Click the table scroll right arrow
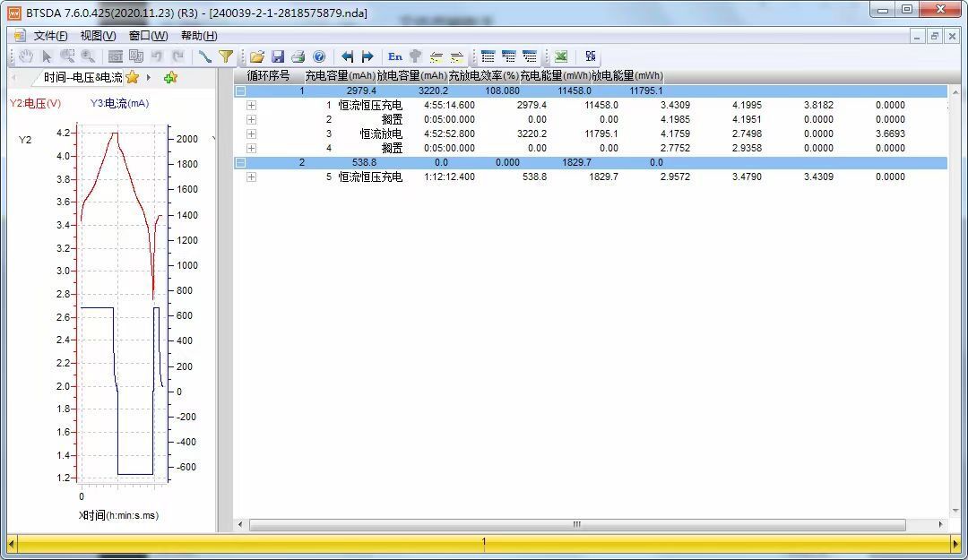 [x=940, y=525]
